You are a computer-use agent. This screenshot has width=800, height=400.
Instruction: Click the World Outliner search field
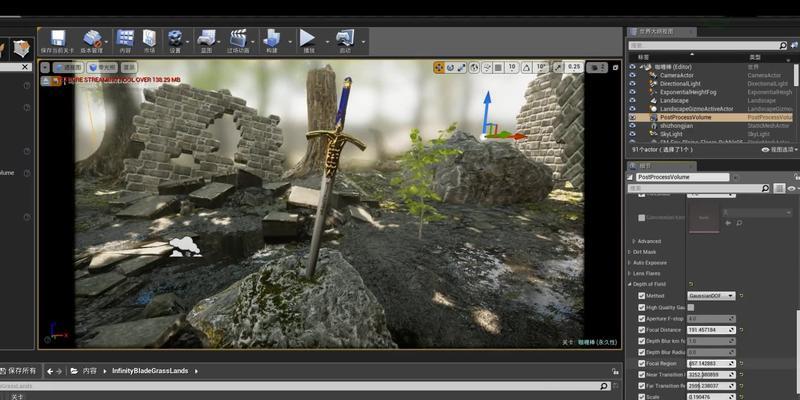[708, 45]
